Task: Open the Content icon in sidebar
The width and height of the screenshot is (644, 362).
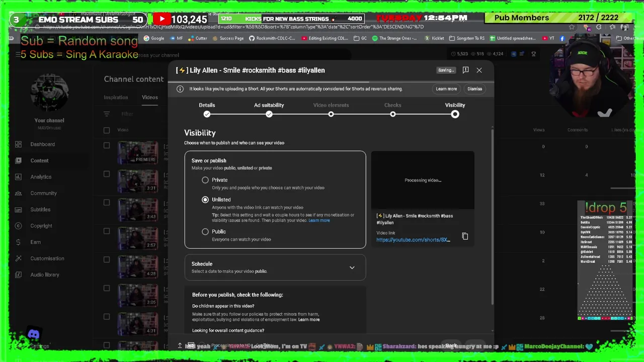Action: [x=19, y=160]
